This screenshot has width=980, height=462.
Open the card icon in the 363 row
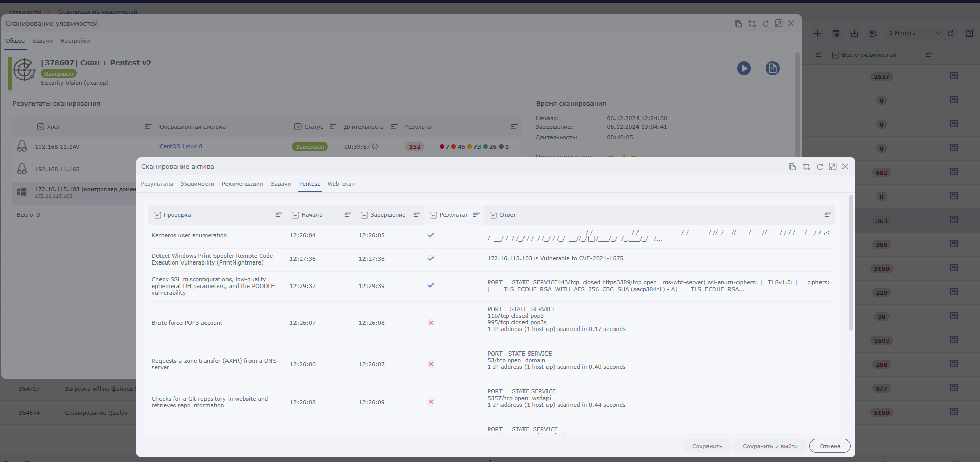click(x=954, y=219)
